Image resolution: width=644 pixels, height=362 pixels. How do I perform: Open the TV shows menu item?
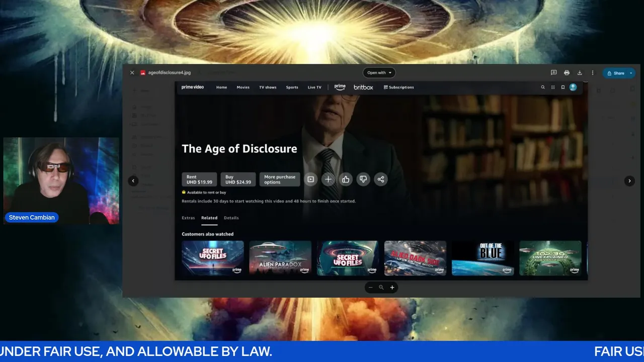268,87
